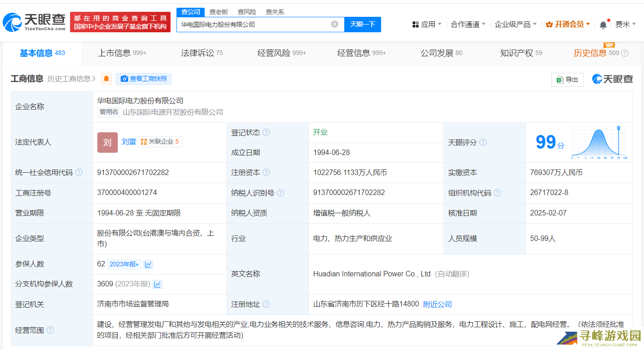This screenshot has width=644, height=350.
Task: Click the 纳税人资质 value 增值税一般纳税人
Action: (x=342, y=213)
